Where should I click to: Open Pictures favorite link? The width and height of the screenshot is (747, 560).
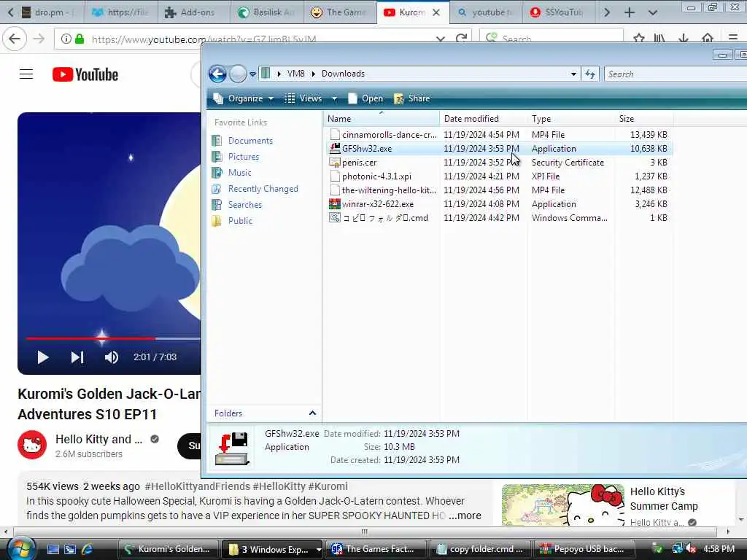[x=244, y=157]
